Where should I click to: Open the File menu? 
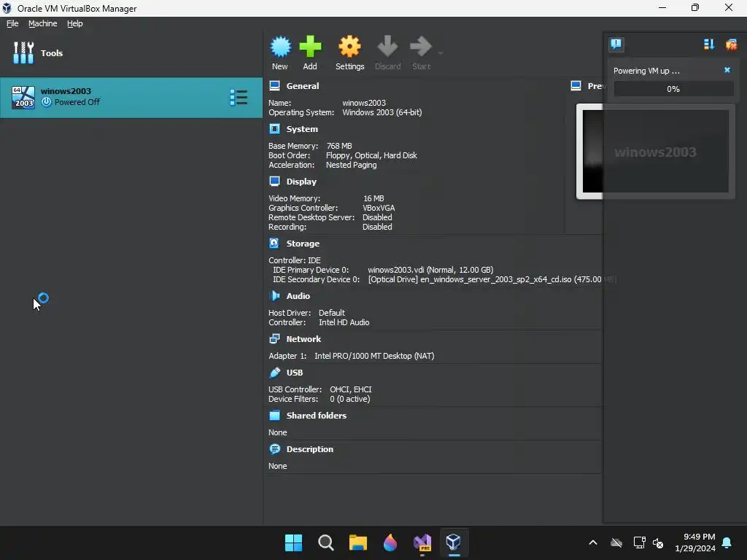[x=12, y=23]
